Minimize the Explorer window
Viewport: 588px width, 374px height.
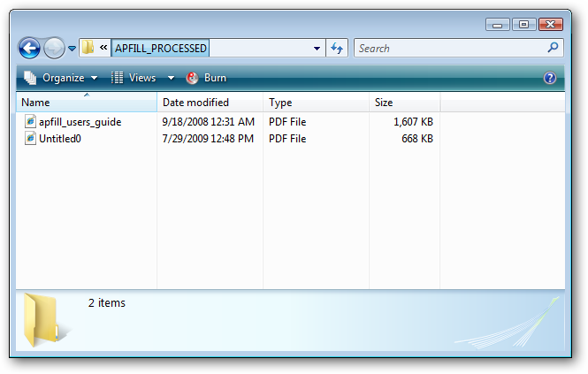pyautogui.click(x=497, y=25)
